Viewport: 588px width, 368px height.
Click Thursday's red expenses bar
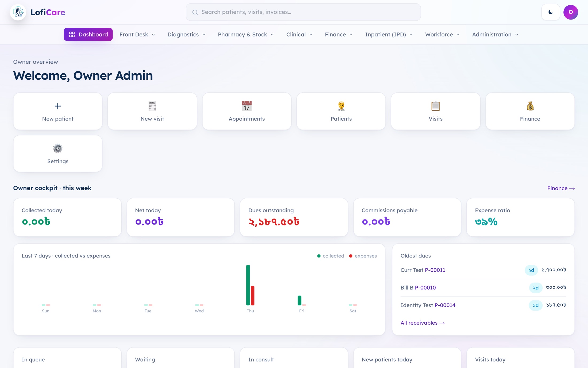coord(253,295)
